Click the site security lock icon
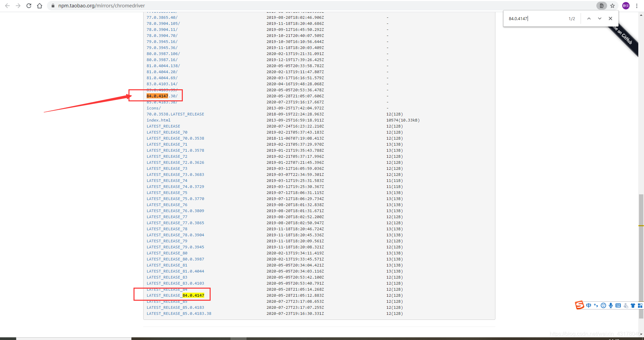 point(53,6)
